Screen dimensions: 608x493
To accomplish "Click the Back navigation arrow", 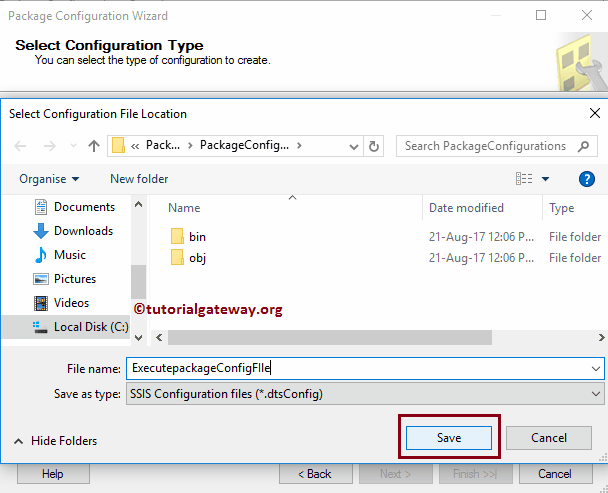I will point(20,146).
